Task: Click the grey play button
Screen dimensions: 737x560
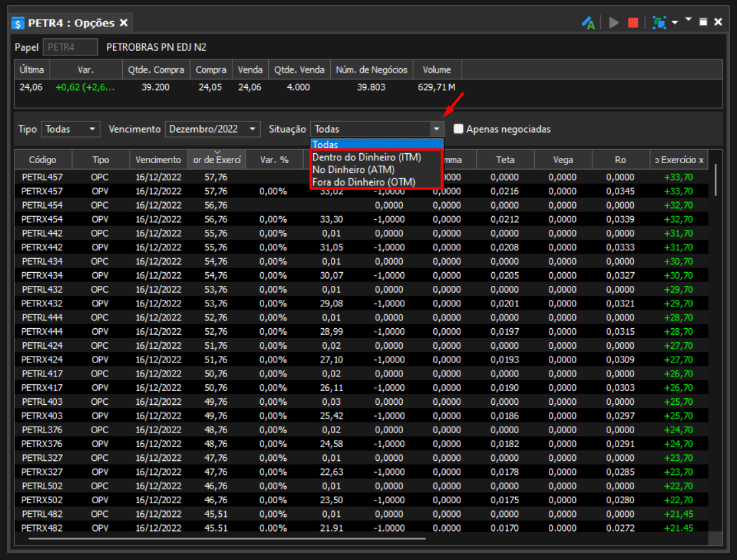Action: click(x=614, y=22)
